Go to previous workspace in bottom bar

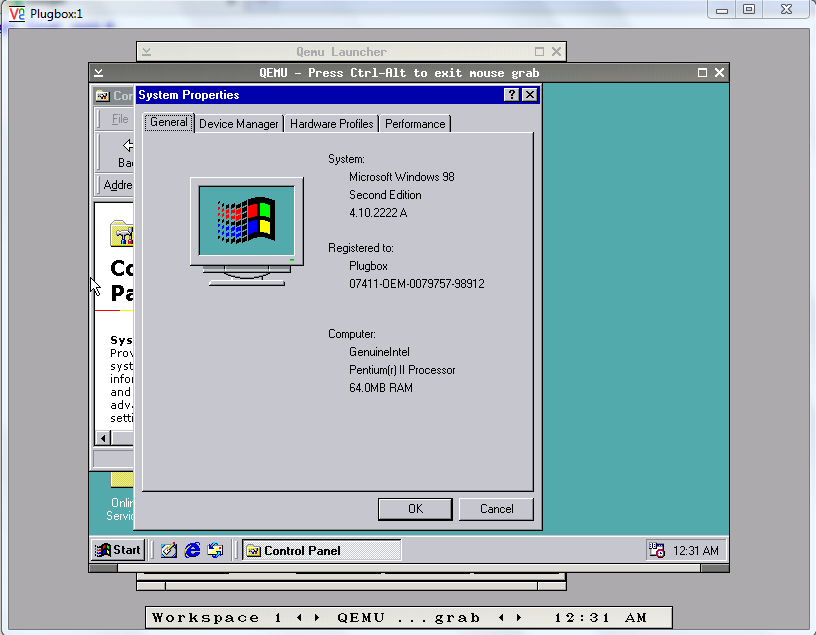(299, 618)
